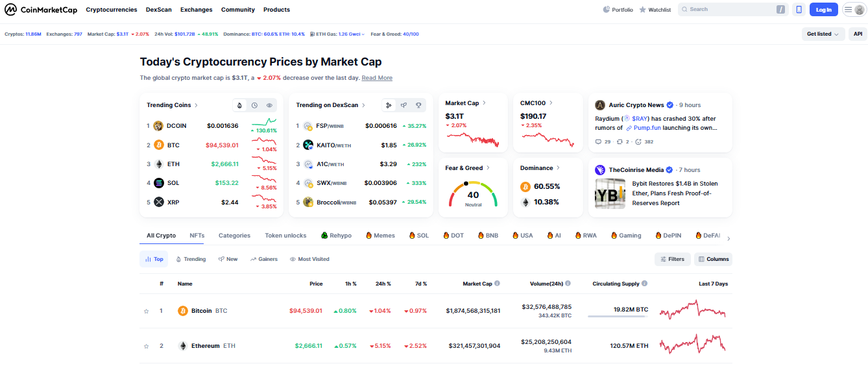The image size is (868, 368).
Task: Select the trophy icon in DexScan card
Action: [x=419, y=105]
